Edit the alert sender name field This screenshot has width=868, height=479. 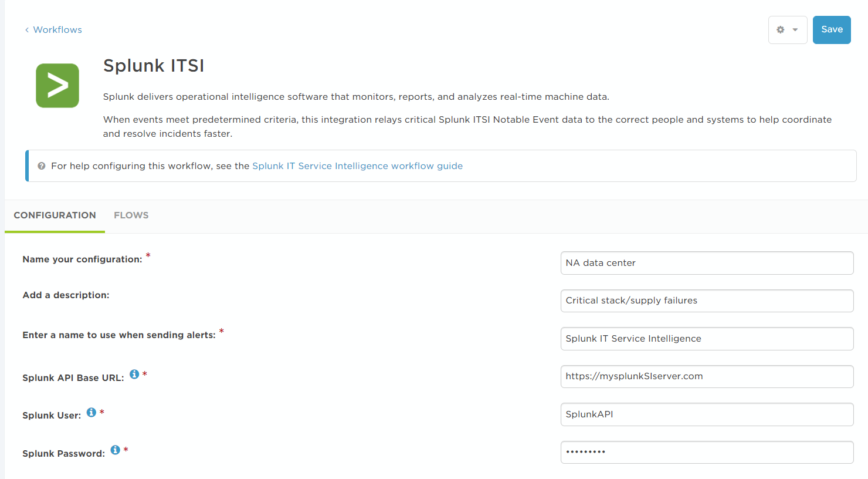pos(707,339)
